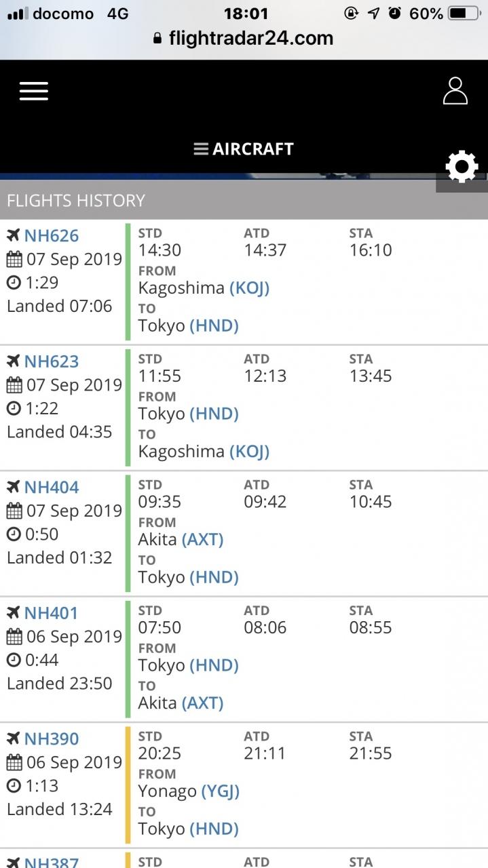This screenshot has height=868, width=488.
Task: Expand the AIRCRAFT section menu
Action: coord(244,149)
